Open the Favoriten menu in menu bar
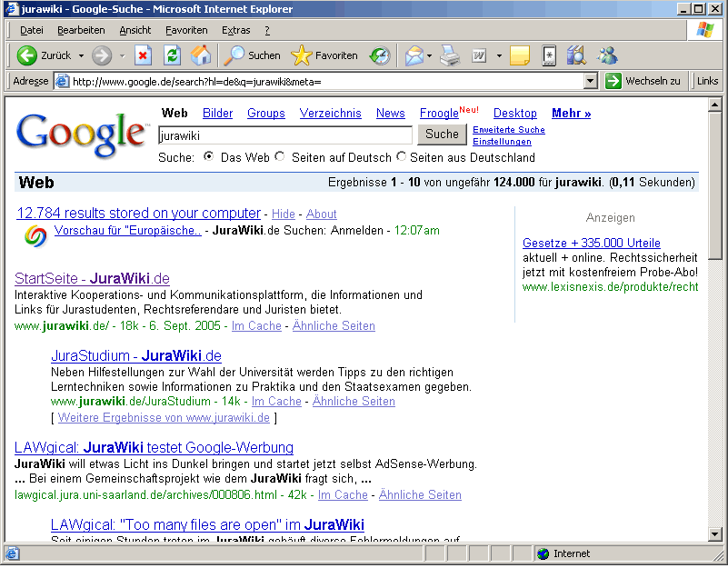 tap(185, 30)
